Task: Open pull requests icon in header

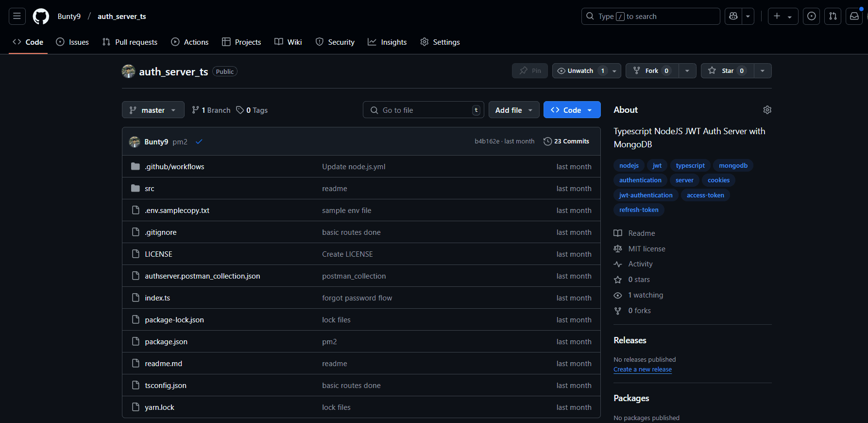Action: point(833,17)
